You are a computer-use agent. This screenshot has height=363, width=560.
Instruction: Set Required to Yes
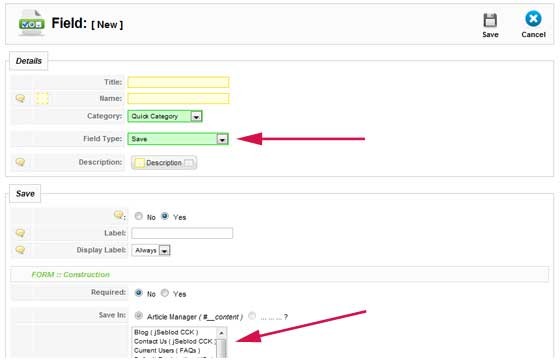165,293
